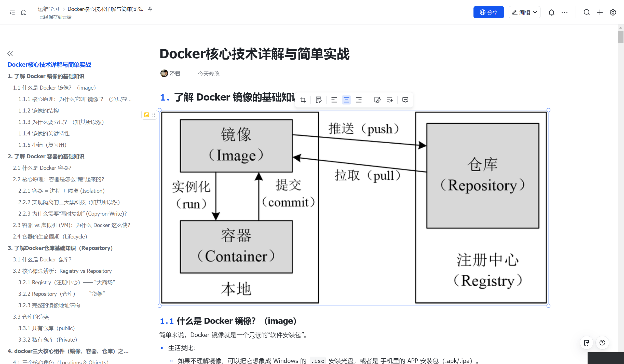Toggle the sidebar tree menu icon
Viewport: 624px width, 364px height.
point(12,12)
